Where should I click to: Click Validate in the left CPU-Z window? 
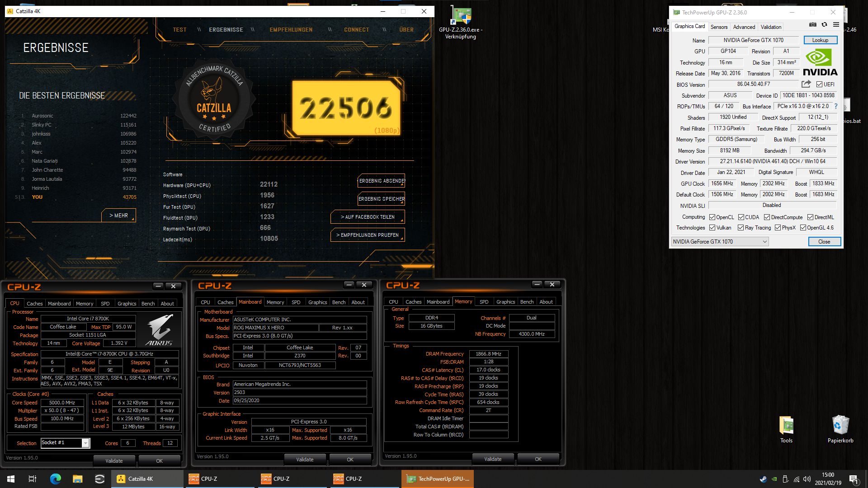coord(114,461)
